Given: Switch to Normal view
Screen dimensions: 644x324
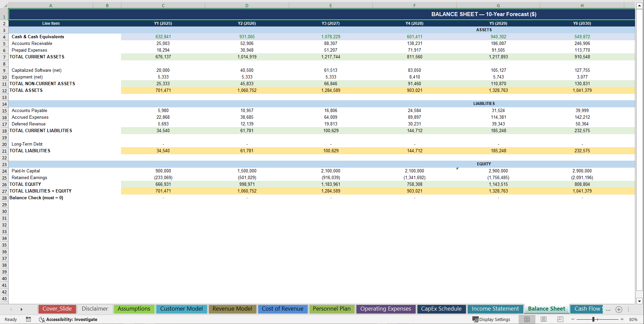Looking at the screenshot, I should coord(527,319).
